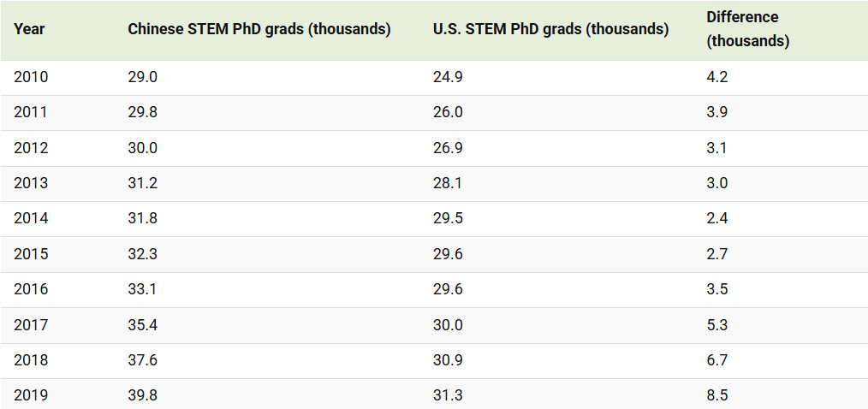The height and width of the screenshot is (409, 868).
Task: Click the 29.0 Chinese grads value
Action: coord(143,77)
